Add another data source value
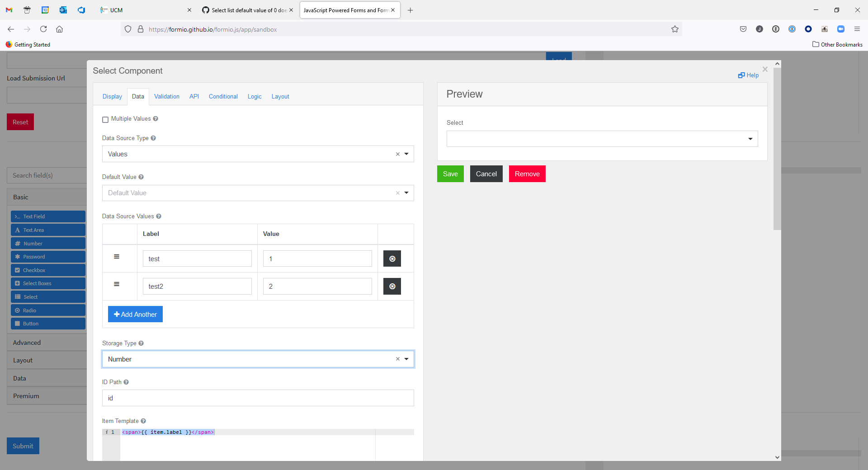Viewport: 868px width, 470px height. (135, 315)
